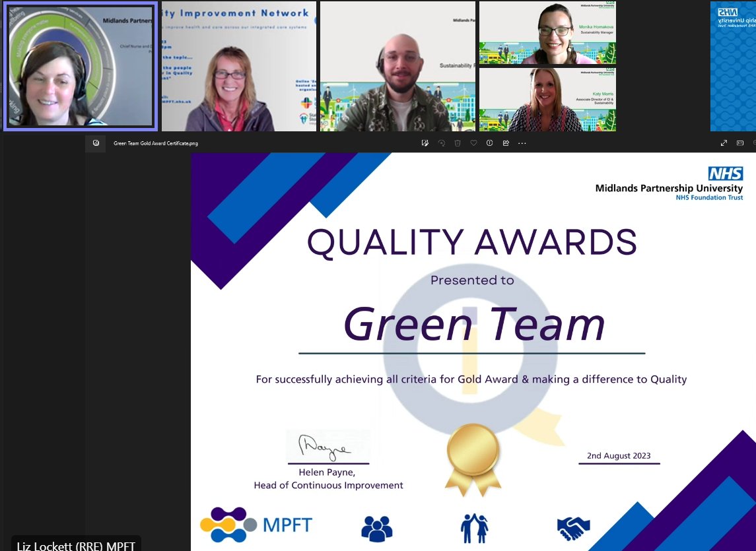Image resolution: width=756 pixels, height=551 pixels.
Task: Select the blue NHS slide tile
Action: tap(733, 66)
